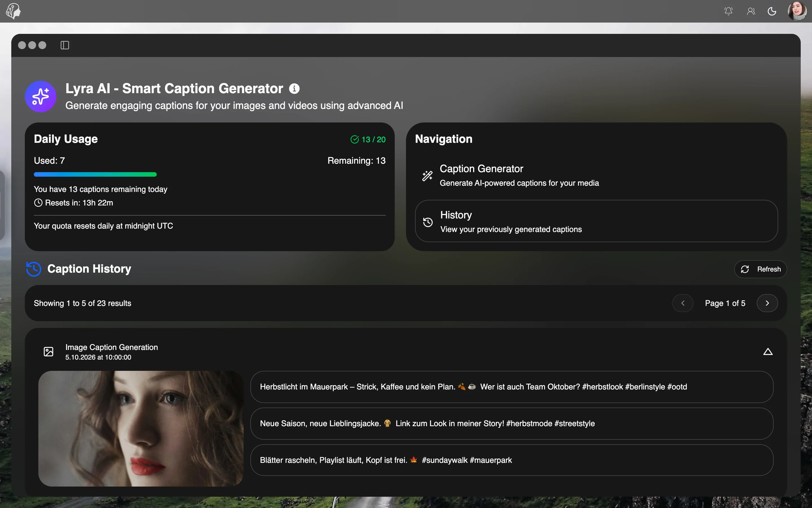Image resolution: width=812 pixels, height=508 pixels.
Task: Open the woman portrait thumbnail
Action: (x=141, y=428)
